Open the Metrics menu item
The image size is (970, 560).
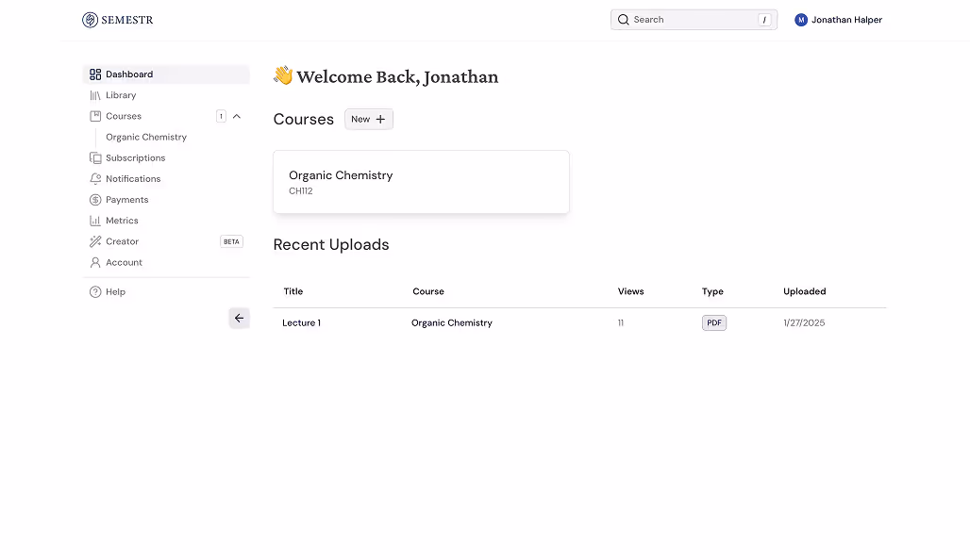tap(166, 221)
